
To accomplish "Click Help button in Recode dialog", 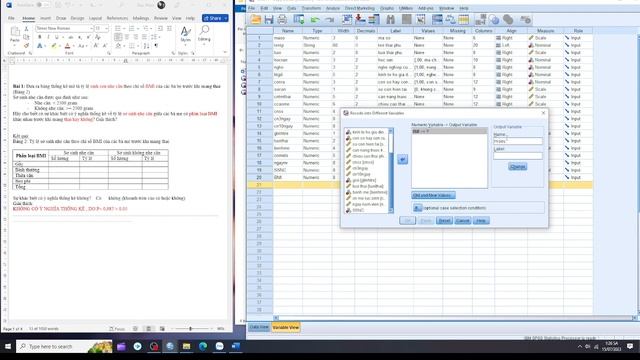I will [481, 221].
